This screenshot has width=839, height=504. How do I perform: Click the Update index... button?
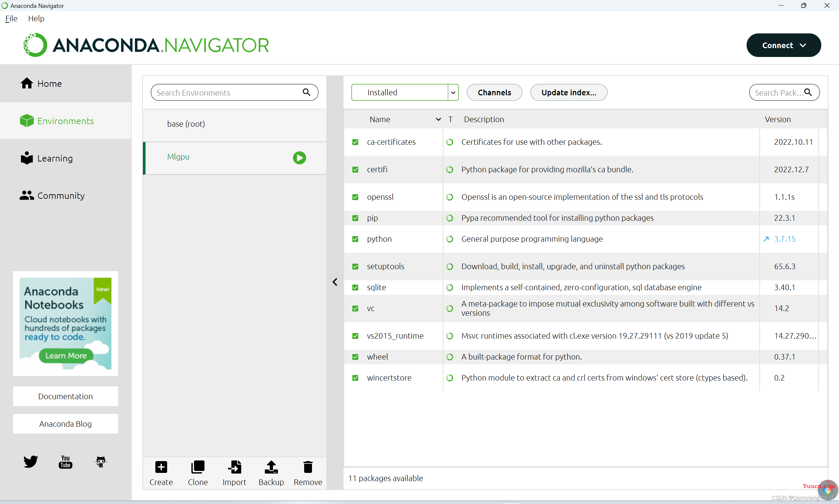(569, 92)
